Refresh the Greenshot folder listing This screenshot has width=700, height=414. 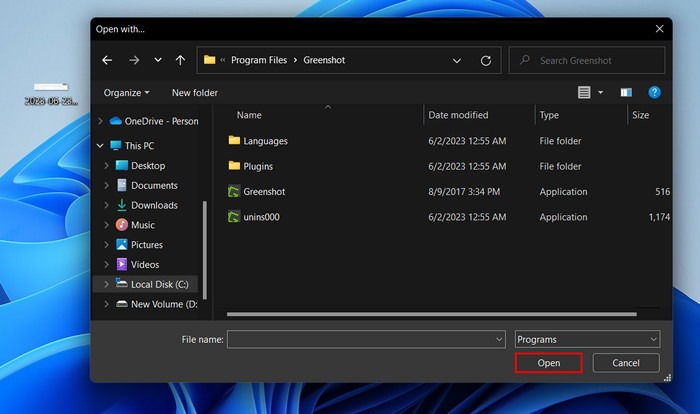(486, 61)
